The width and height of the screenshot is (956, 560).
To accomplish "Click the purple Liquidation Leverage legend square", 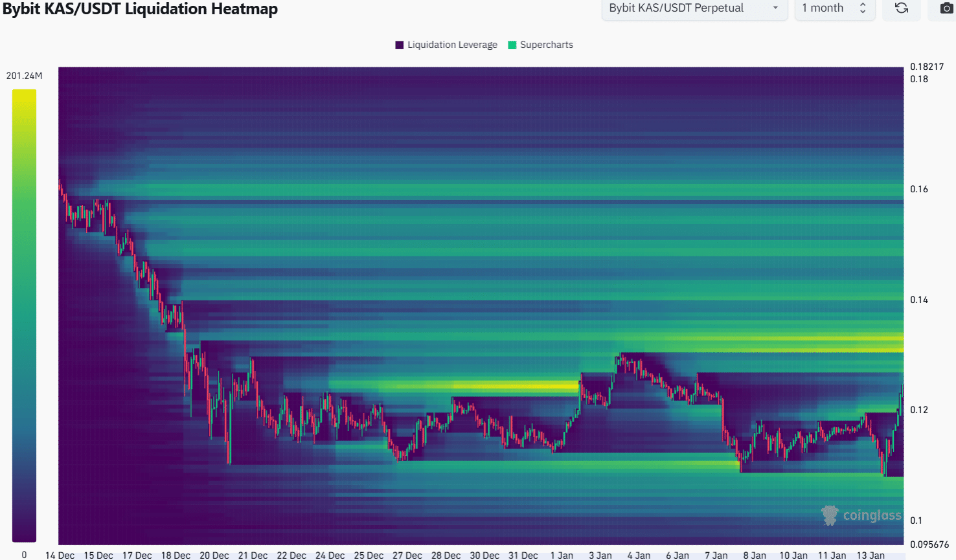I will point(400,45).
